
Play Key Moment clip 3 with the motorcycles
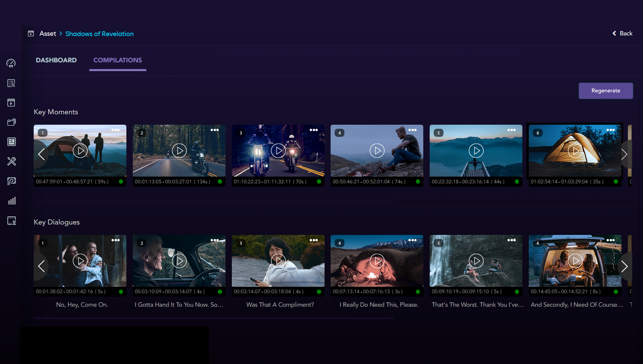pos(278,151)
